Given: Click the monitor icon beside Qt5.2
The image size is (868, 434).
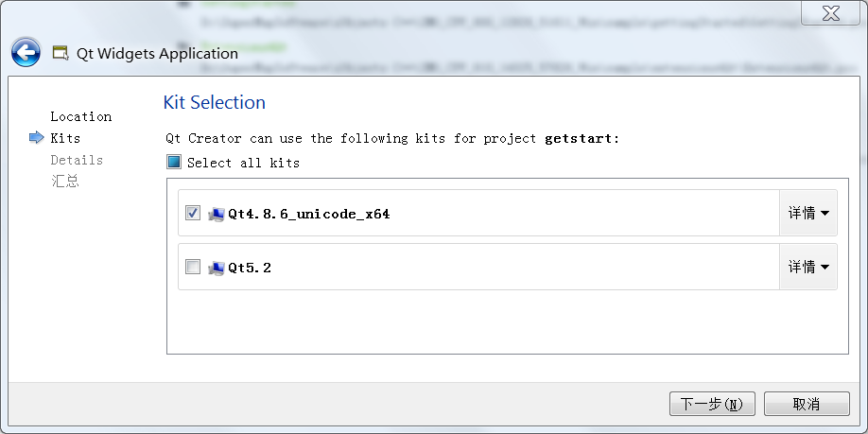Looking at the screenshot, I should point(216,268).
